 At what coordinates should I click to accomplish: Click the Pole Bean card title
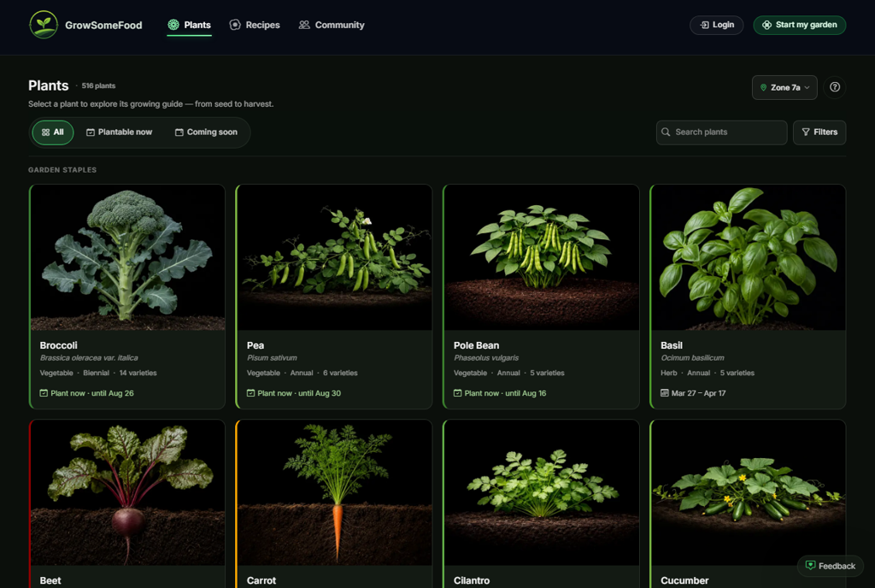pyautogui.click(x=477, y=345)
